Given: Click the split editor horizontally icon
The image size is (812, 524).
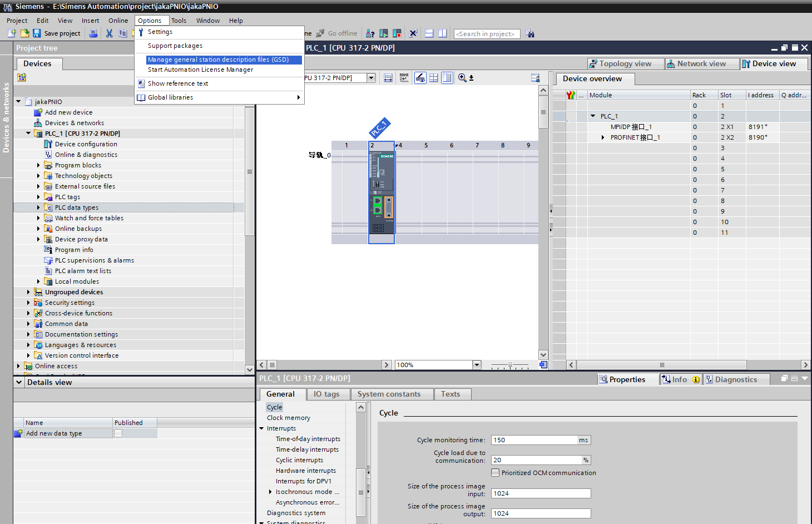Looking at the screenshot, I should click(429, 33).
